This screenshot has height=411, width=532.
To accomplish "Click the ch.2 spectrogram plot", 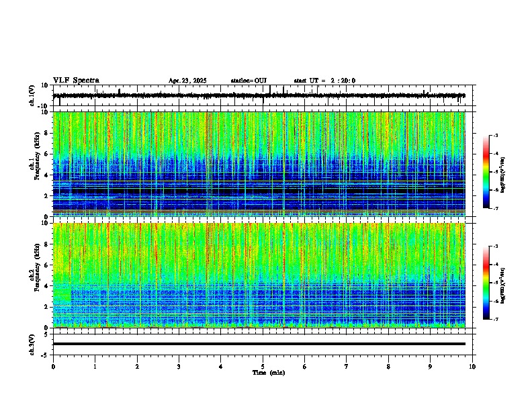I will click(259, 275).
